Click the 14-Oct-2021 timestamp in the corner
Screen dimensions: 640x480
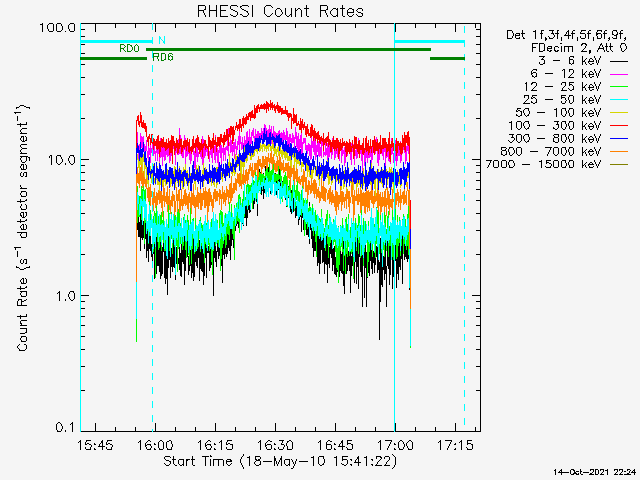594,471
